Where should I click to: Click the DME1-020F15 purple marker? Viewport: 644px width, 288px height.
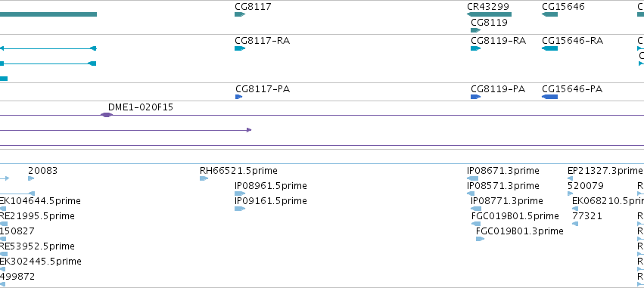click(107, 115)
